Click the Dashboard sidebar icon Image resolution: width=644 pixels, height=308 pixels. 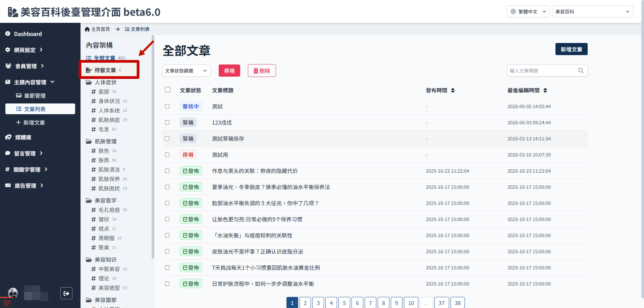pyautogui.click(x=8, y=34)
